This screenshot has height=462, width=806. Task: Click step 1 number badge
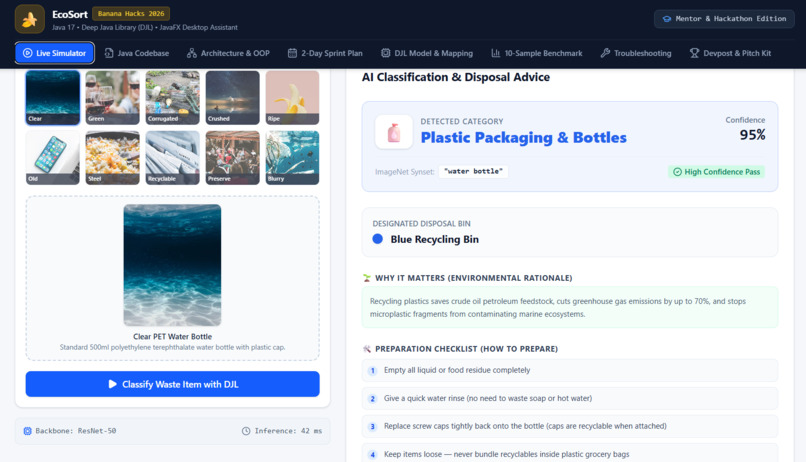373,371
